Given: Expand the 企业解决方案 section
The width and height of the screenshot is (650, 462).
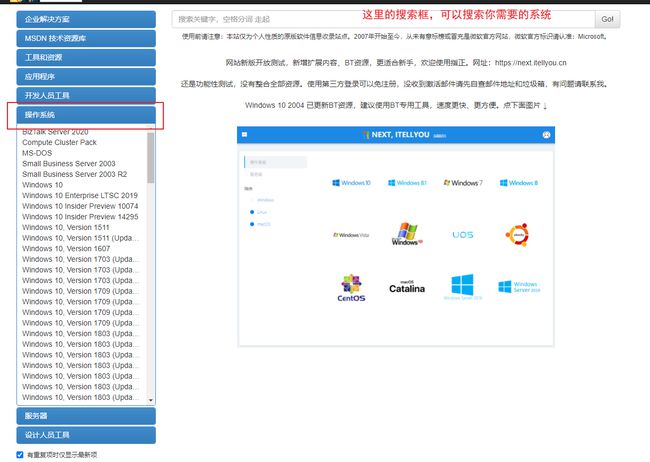Looking at the screenshot, I should [86, 19].
